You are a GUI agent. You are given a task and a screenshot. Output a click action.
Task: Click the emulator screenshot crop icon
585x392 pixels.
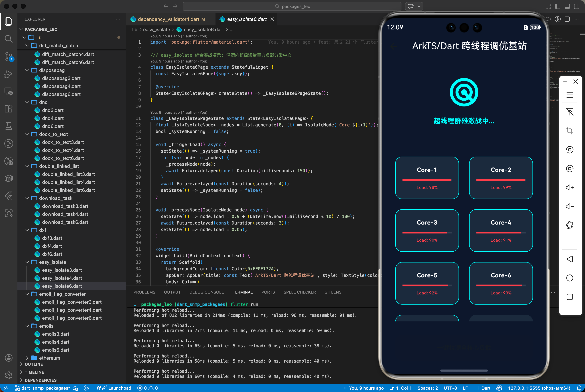pyautogui.click(x=570, y=131)
